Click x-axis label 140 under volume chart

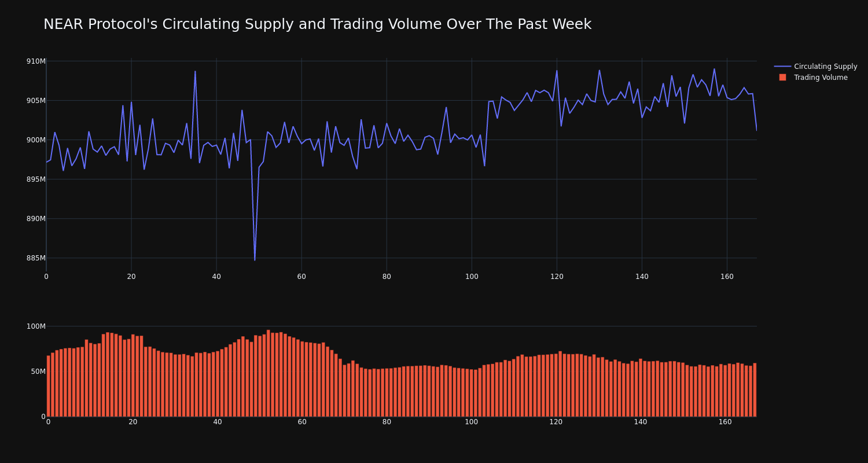[x=641, y=422]
